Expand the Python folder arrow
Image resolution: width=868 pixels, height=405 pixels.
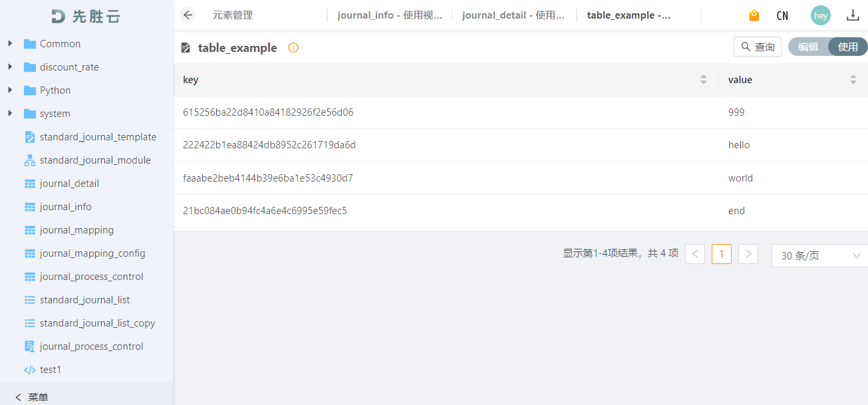coord(10,90)
